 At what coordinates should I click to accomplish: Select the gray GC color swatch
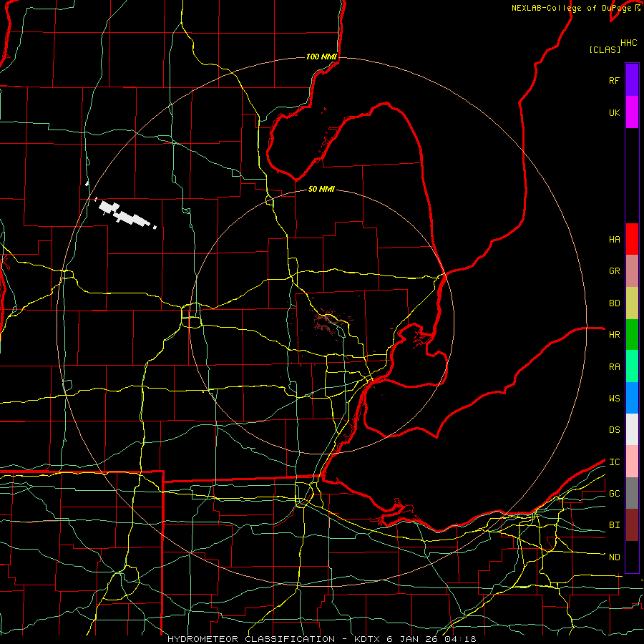pyautogui.click(x=632, y=493)
